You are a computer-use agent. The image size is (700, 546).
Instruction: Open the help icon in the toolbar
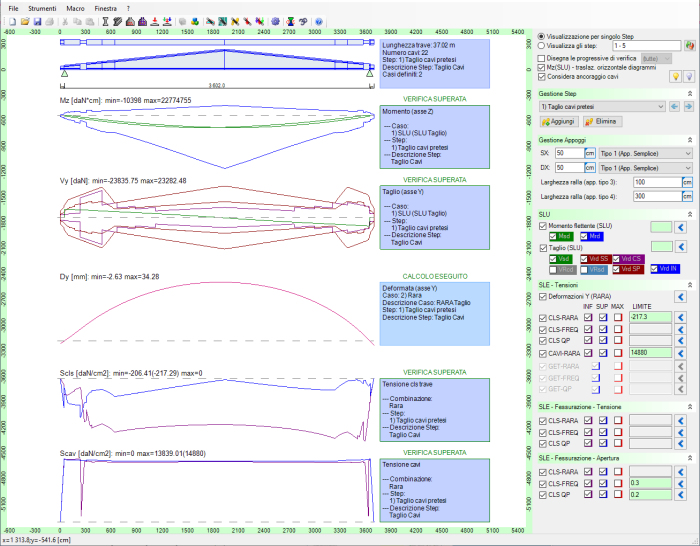tap(319, 21)
